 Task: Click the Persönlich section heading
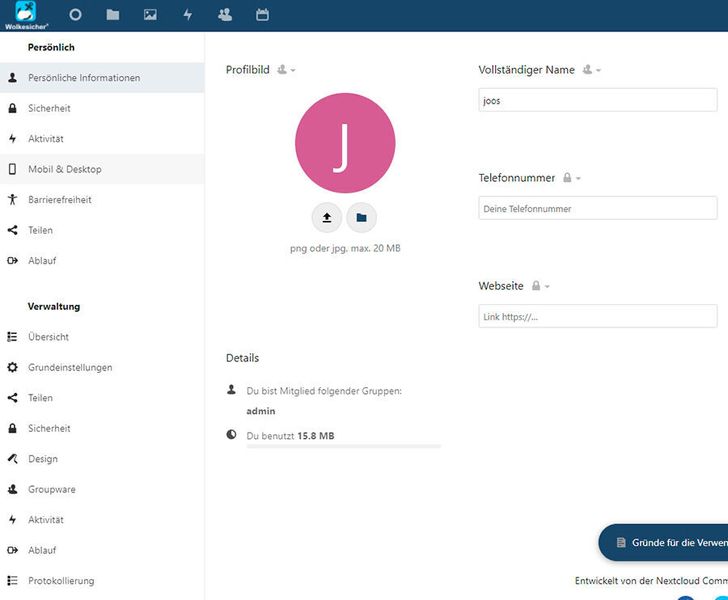pos(51,47)
